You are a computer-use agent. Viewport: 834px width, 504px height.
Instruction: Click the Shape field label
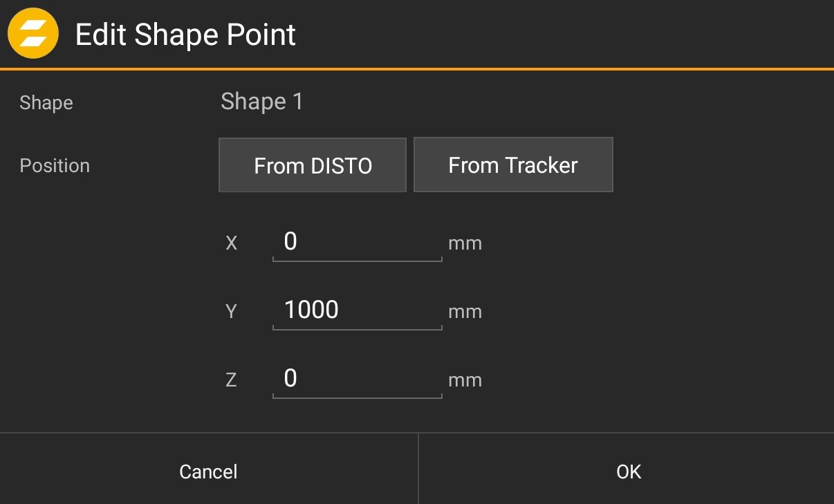click(46, 103)
